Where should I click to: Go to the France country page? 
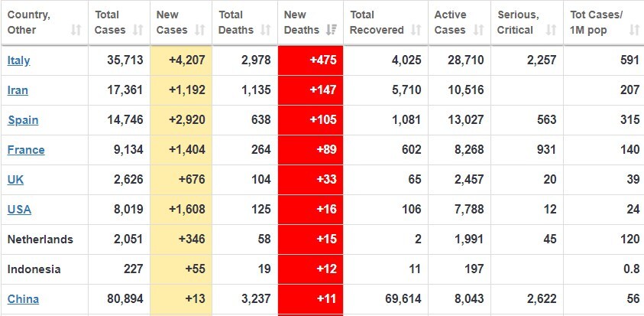tap(26, 150)
